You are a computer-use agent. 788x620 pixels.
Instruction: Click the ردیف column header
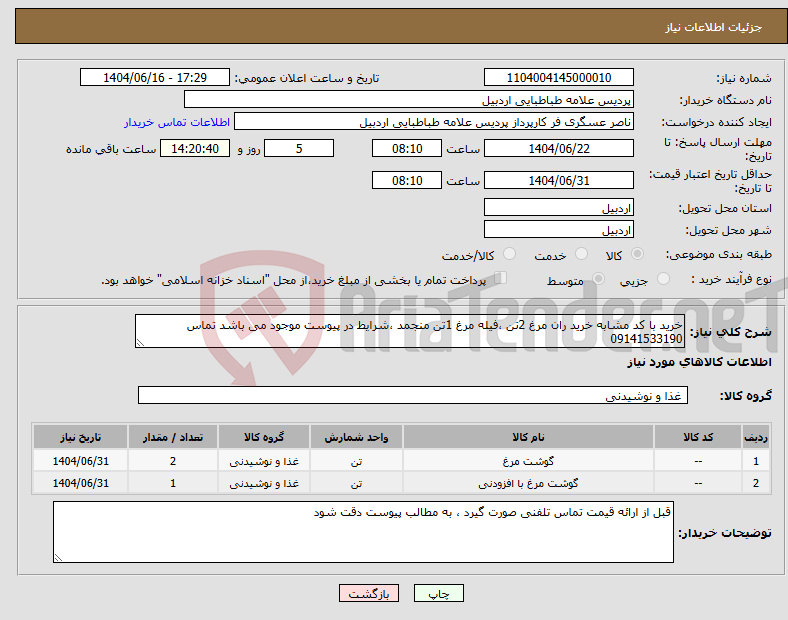click(756, 437)
